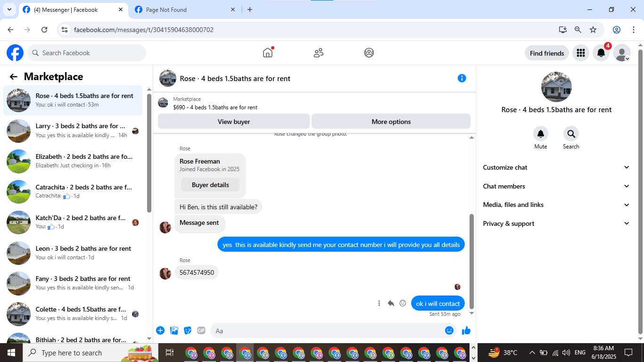
Task: React to the 'ok i will contact' message
Action: coord(403,303)
